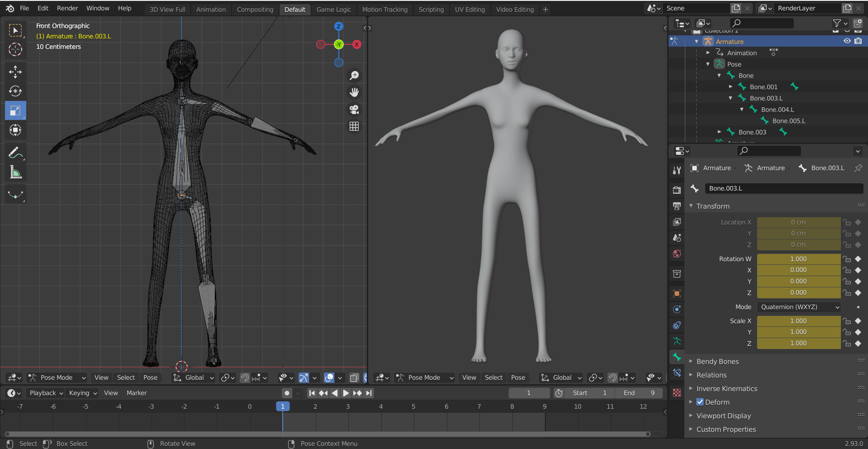Click the viewport zoom magnifier icon
Screen dimensions: 868x449
pos(354,75)
